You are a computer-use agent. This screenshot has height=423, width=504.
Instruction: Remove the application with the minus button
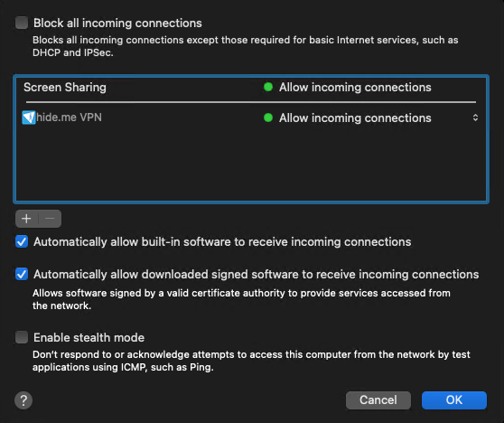50,219
